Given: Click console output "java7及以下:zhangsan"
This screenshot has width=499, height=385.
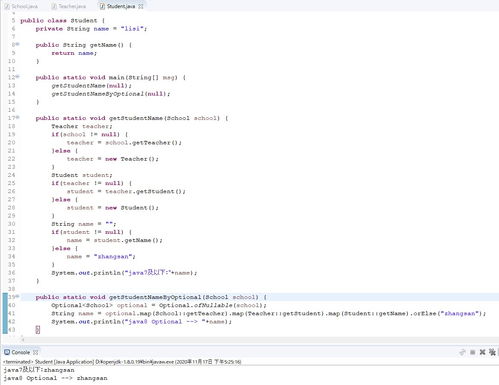Looking at the screenshot, I should (x=39, y=370).
